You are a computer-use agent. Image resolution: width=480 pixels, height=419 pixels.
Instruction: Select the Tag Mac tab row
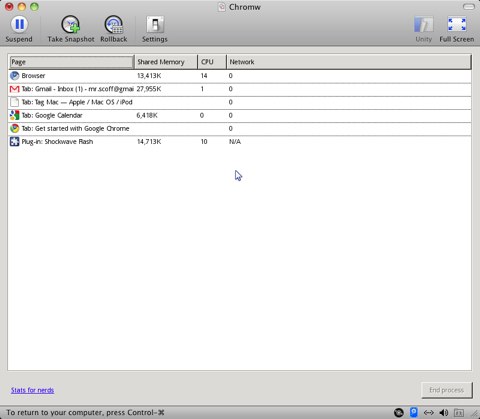(240, 102)
